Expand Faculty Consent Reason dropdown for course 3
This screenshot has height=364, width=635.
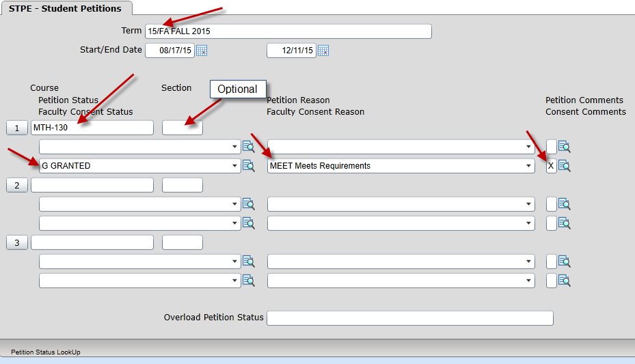click(x=528, y=281)
